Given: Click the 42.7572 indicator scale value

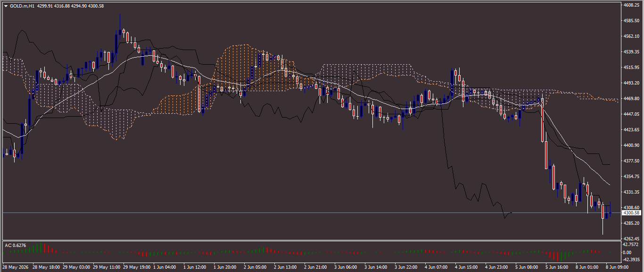Looking at the screenshot, I should pos(630,245).
